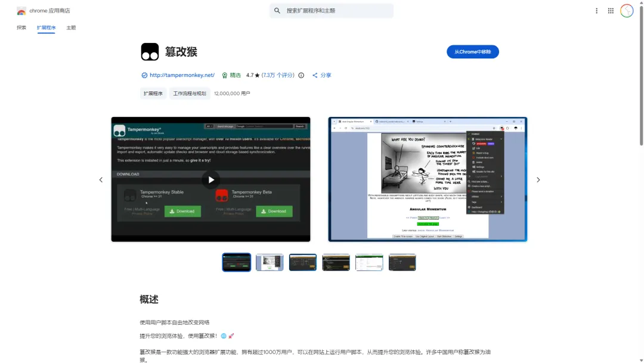Open the three-dot more options menu
Viewport: 644px width, 363px height.
[x=596, y=11]
